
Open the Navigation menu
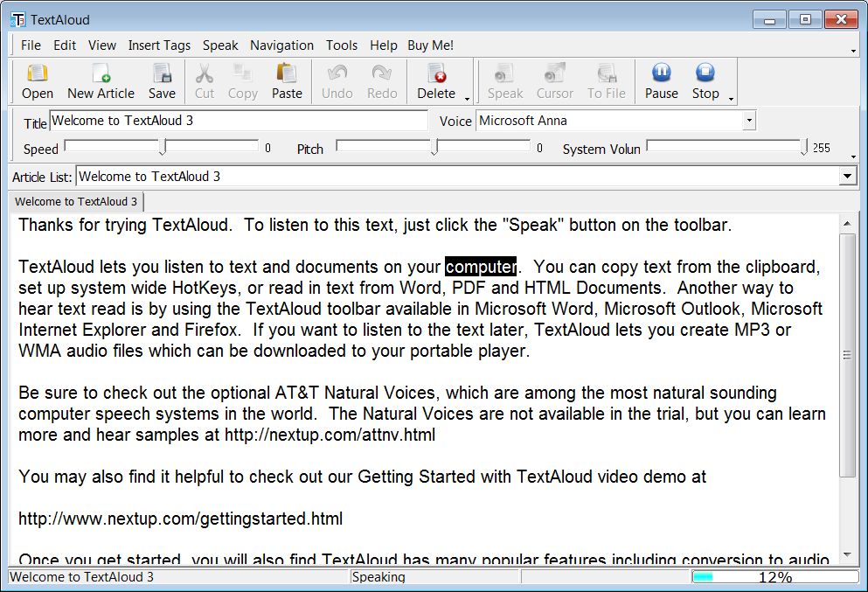click(281, 45)
